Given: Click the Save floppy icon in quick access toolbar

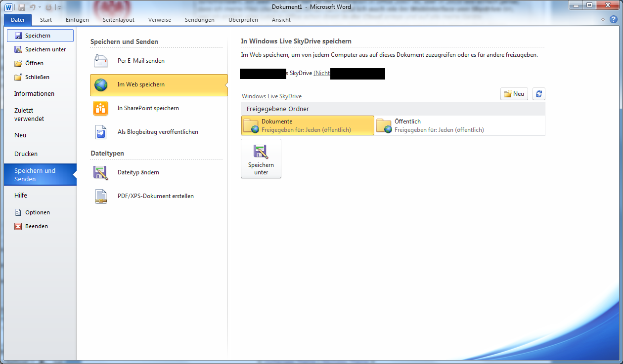Looking at the screenshot, I should (x=21, y=7).
